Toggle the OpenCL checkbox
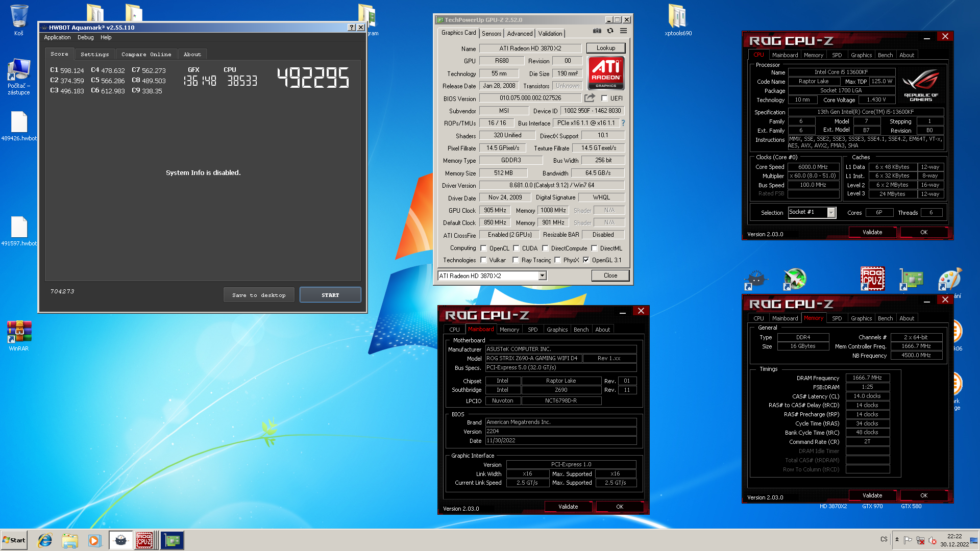 click(483, 248)
